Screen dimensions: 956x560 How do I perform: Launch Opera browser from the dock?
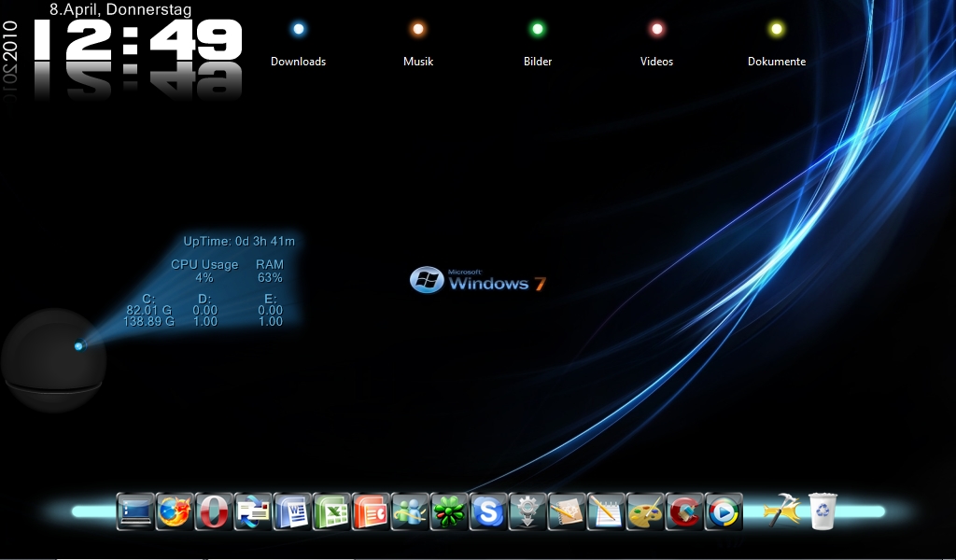pos(214,511)
